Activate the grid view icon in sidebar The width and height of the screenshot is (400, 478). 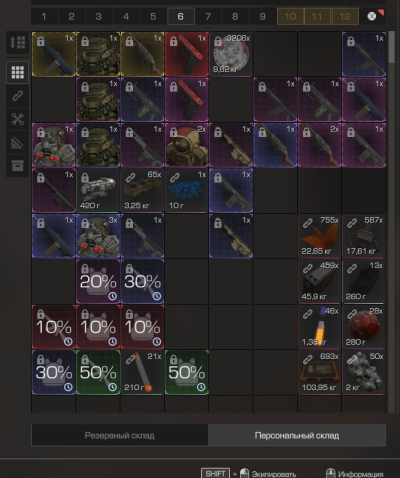17,72
